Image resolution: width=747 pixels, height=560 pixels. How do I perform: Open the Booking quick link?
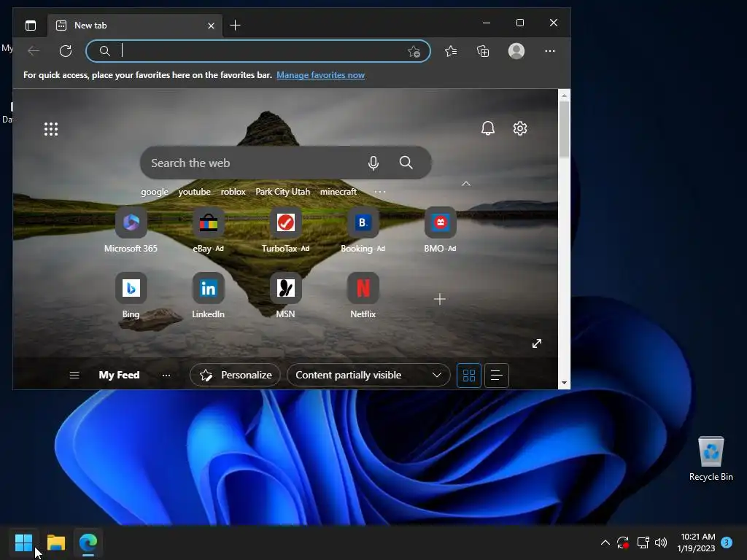[x=363, y=230]
